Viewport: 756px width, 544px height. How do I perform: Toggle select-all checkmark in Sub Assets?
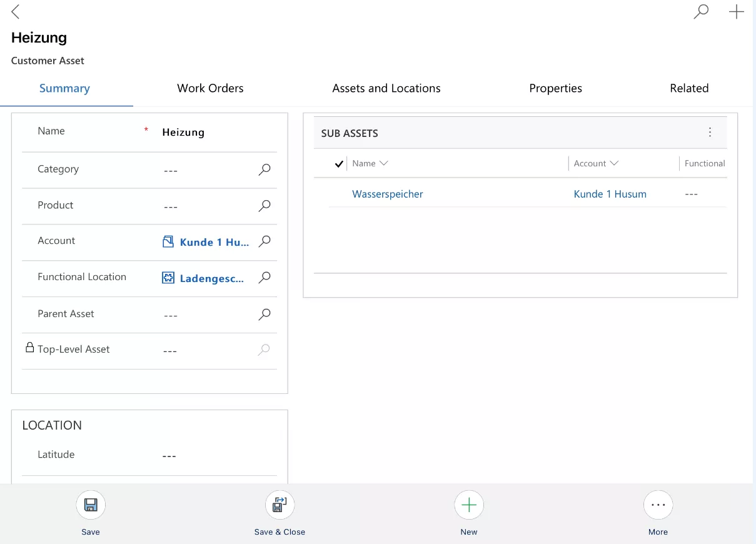(339, 164)
